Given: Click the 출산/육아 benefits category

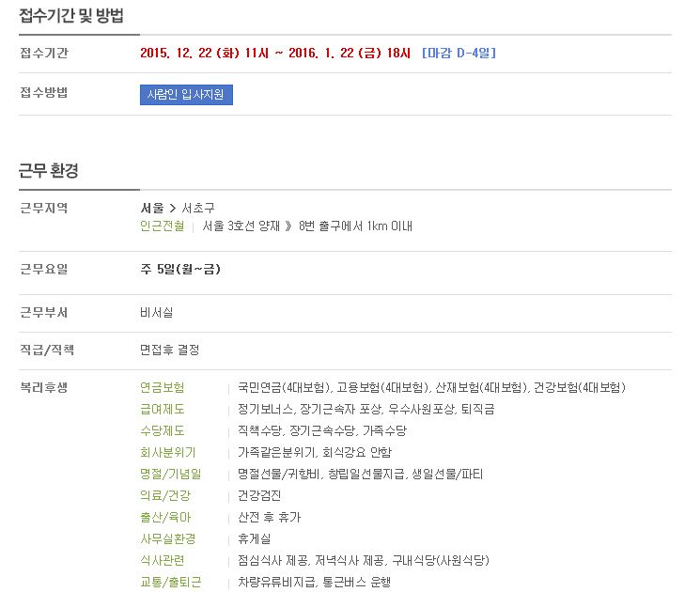Looking at the screenshot, I should click(165, 517).
